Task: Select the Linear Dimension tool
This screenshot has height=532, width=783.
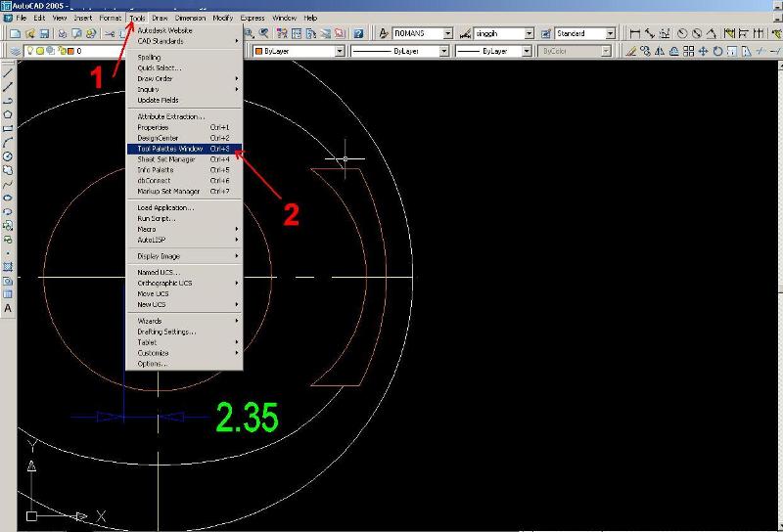Action: (634, 33)
